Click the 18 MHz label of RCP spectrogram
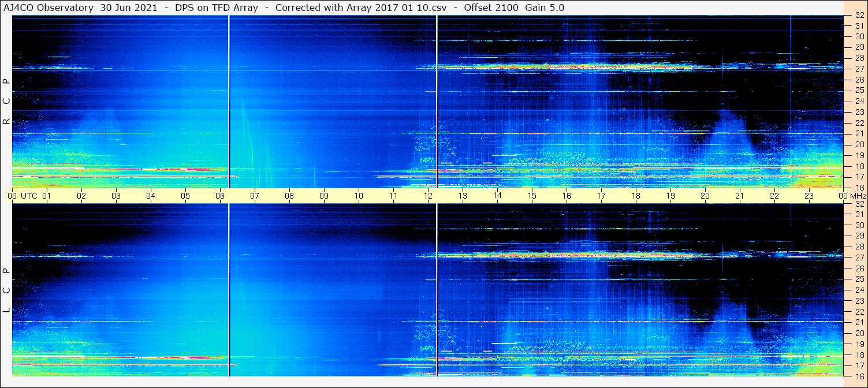The image size is (868, 388). coord(859,166)
